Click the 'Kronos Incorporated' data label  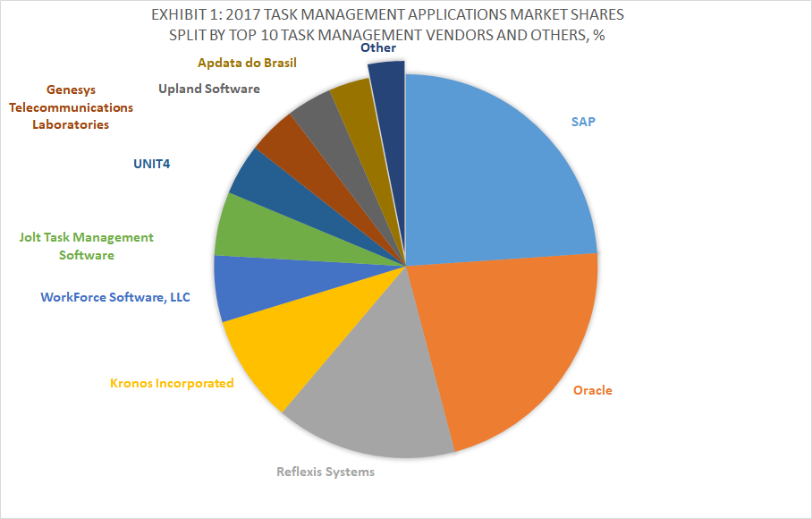pyautogui.click(x=172, y=383)
